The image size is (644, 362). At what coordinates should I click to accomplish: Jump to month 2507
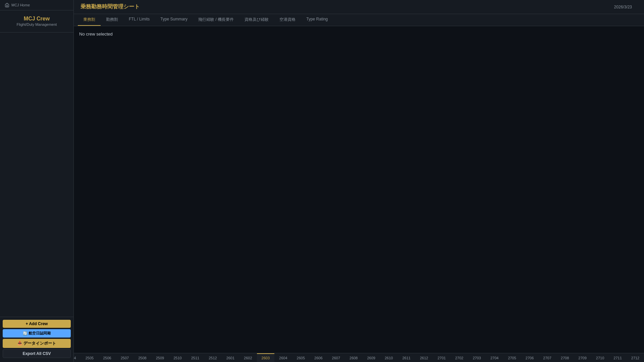tap(125, 358)
